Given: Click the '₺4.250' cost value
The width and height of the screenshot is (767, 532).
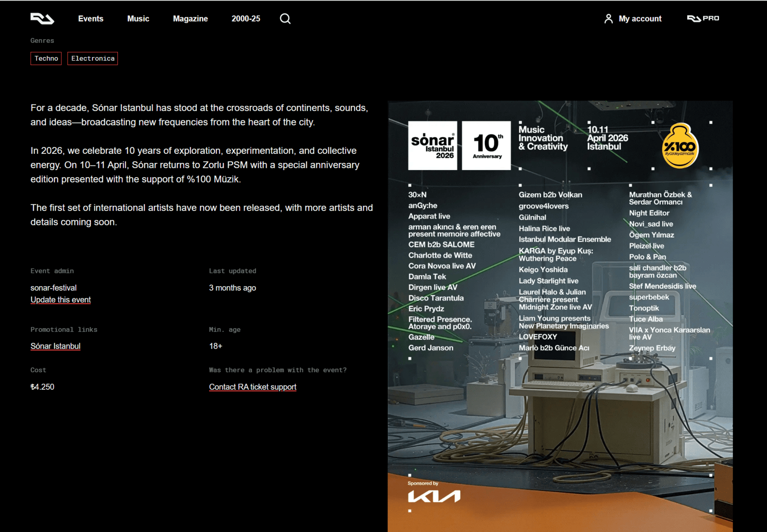Looking at the screenshot, I should coord(42,387).
